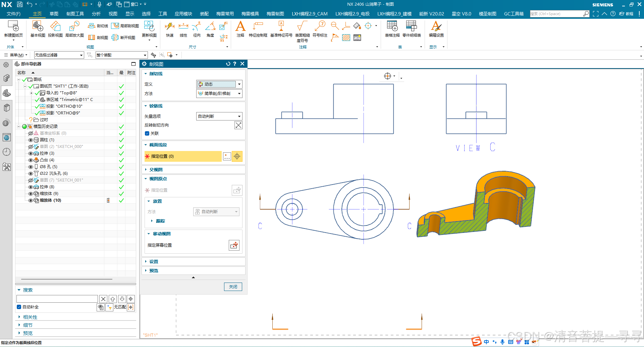Hide the 凸台 (4) feature

pos(31,160)
